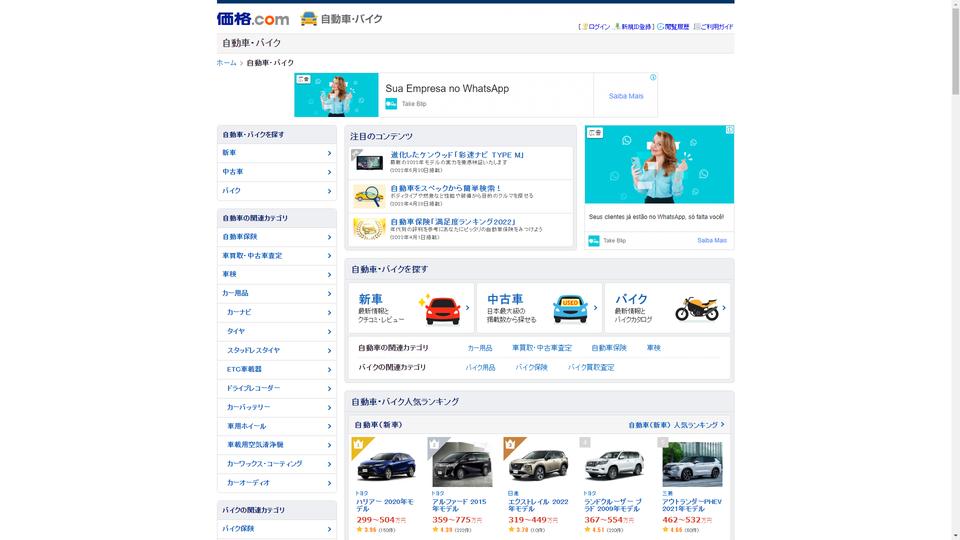Expand the 車検 sidebar arrow

[329, 275]
